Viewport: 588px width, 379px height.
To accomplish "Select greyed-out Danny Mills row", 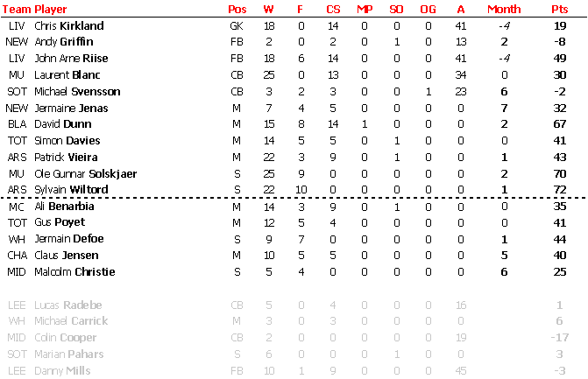I will tap(294, 371).
